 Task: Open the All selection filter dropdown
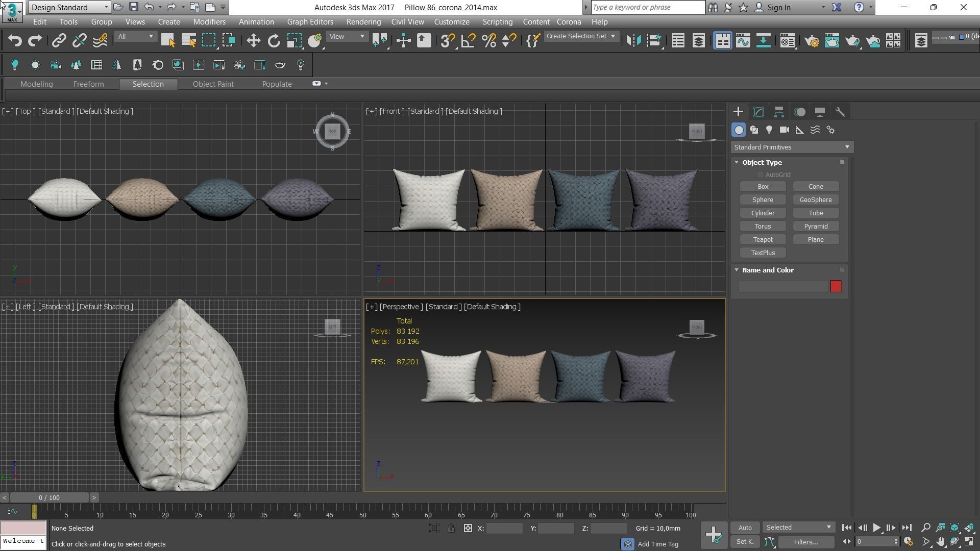[135, 37]
